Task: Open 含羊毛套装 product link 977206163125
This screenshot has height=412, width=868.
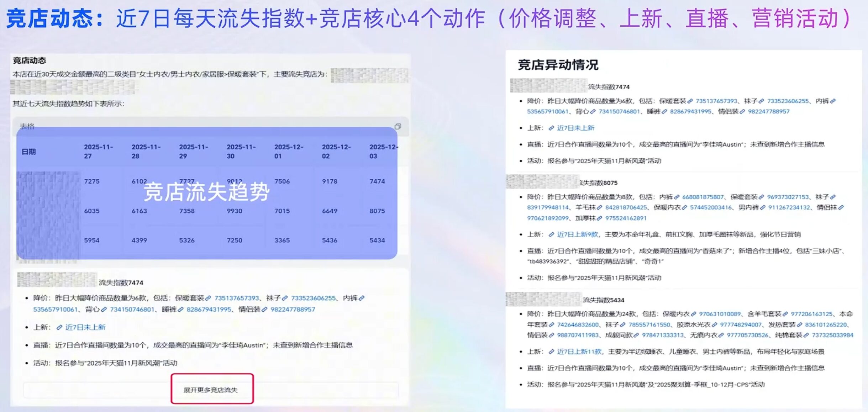Action: pos(811,314)
